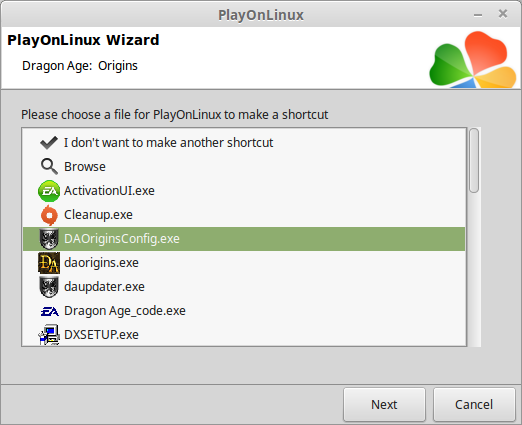Click the shield icon of DAOriginsConfig.exe
Screen dimensions: 522x425
(x=49, y=239)
